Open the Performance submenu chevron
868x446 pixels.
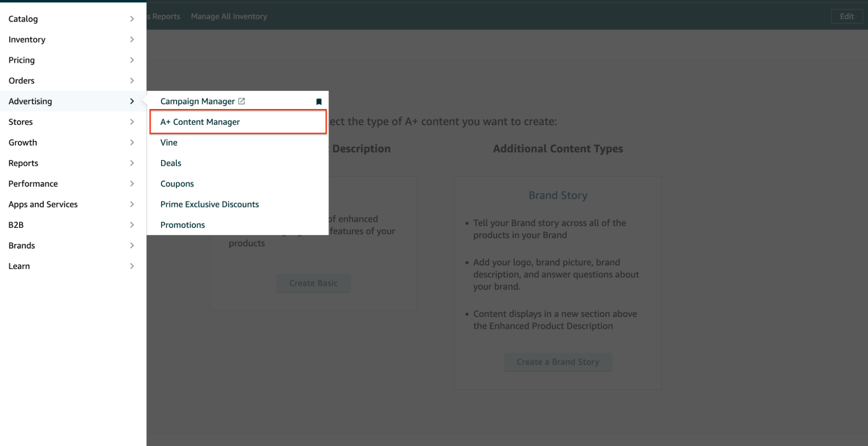[132, 183]
